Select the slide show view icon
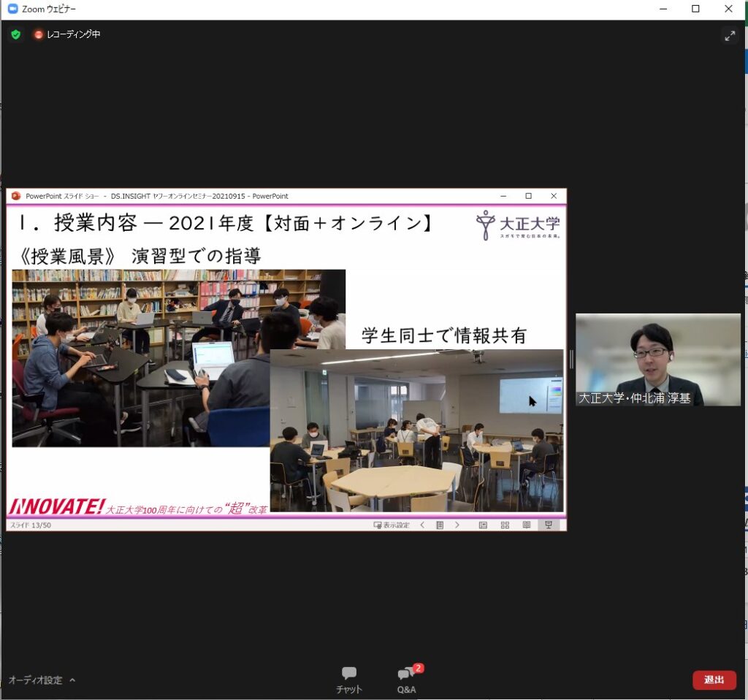Image resolution: width=748 pixels, height=700 pixels. (548, 525)
